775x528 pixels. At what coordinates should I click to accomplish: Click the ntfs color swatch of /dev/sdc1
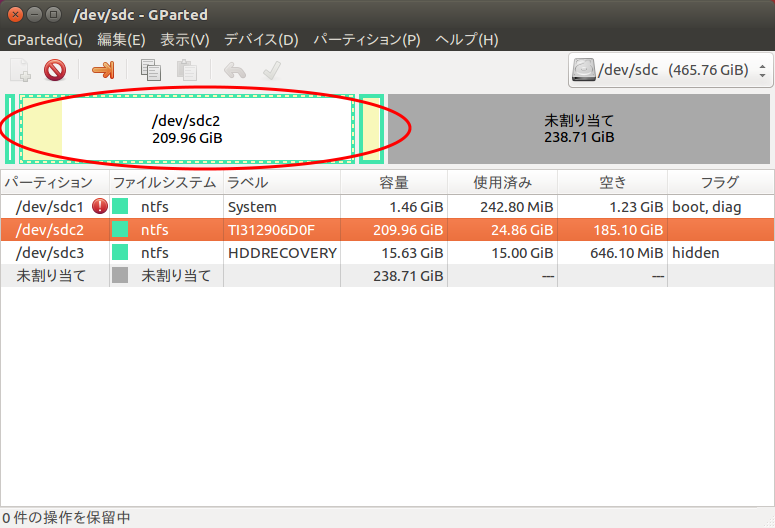120,206
